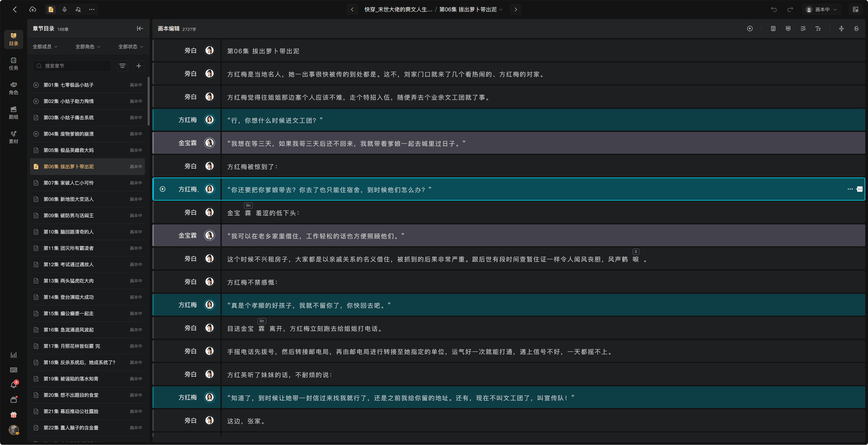
Task: Open chapter 第07集 家破人亡小可怜
Action: [88, 183]
